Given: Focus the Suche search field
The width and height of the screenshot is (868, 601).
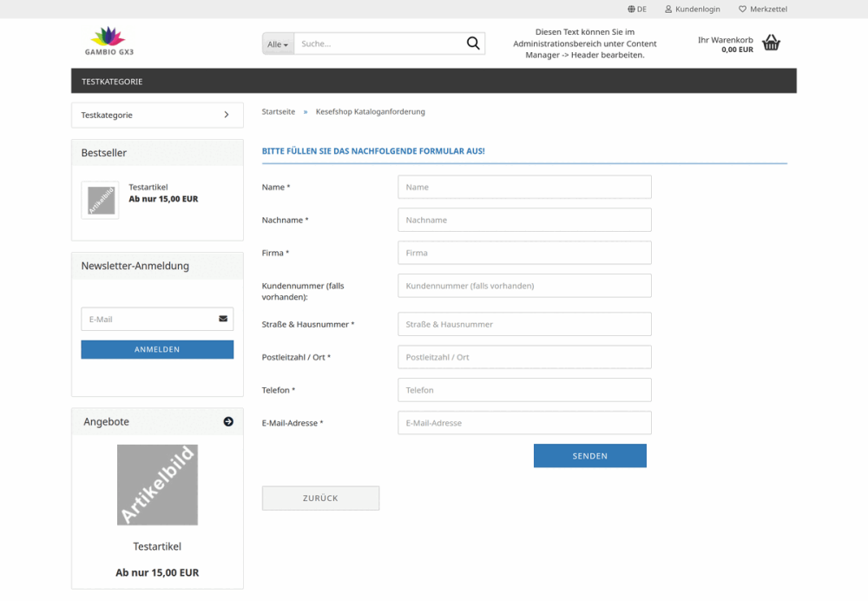Looking at the screenshot, I should tap(380, 43).
